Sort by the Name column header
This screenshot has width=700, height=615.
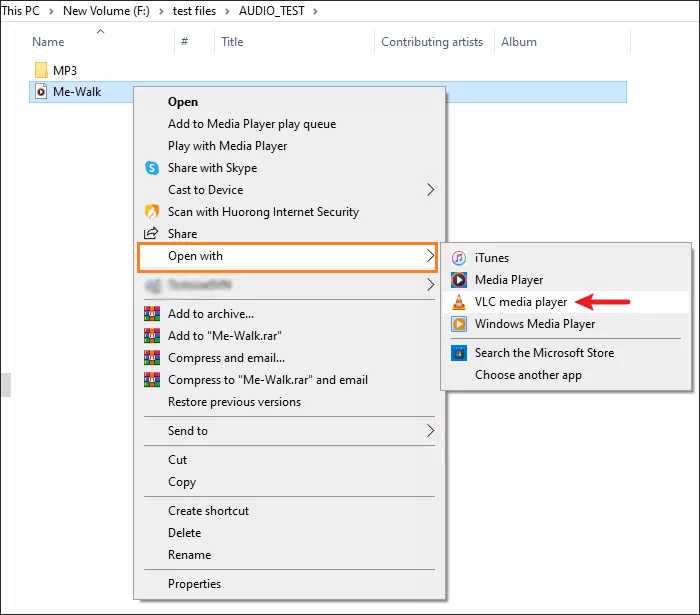[48, 42]
